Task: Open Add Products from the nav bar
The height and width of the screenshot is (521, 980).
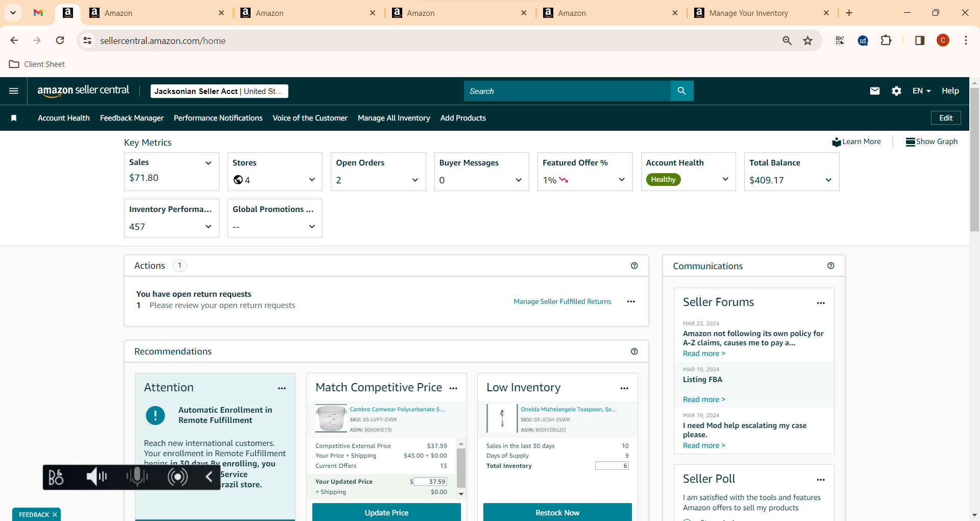Action: point(463,118)
